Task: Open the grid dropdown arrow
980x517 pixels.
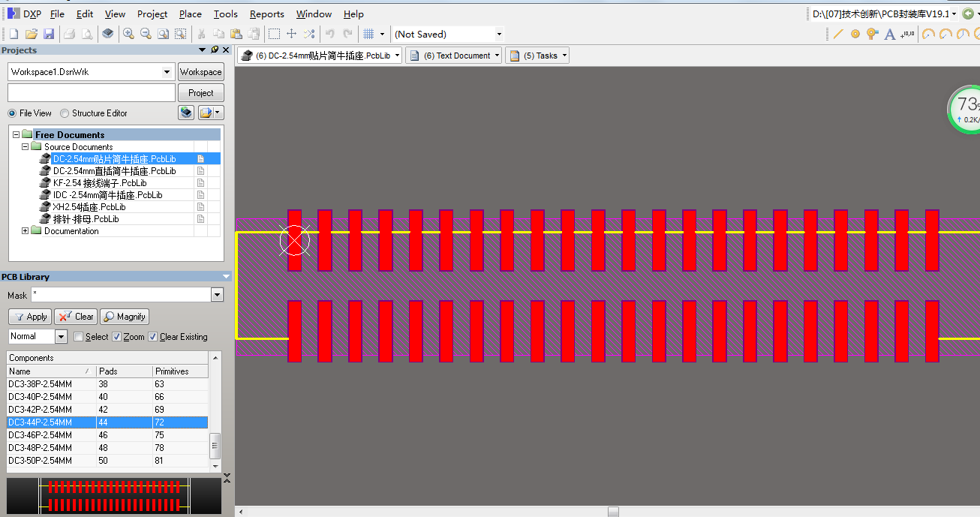Action: click(382, 34)
